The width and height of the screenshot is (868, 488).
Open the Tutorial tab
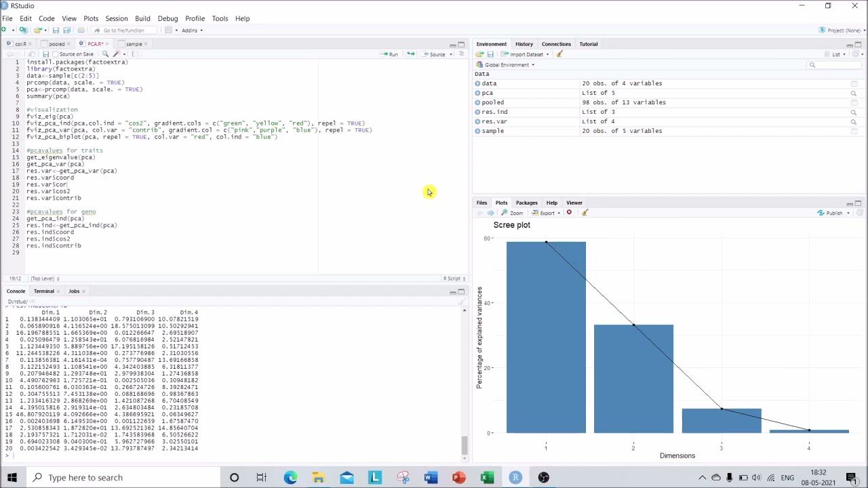point(588,44)
